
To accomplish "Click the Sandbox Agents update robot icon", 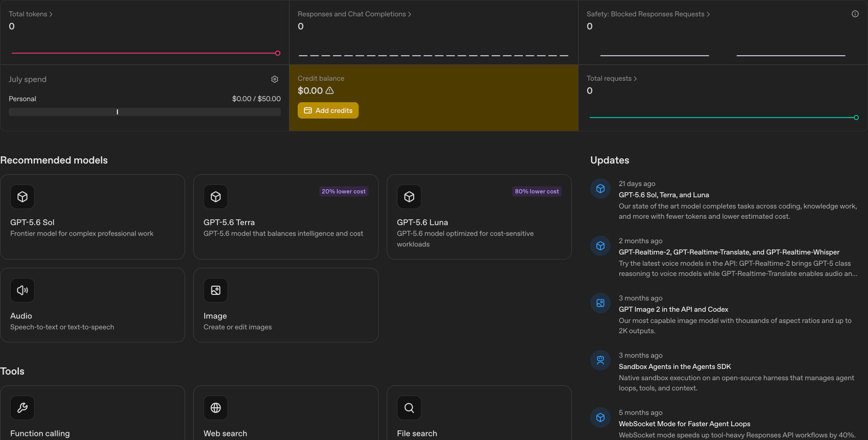I will [x=600, y=360].
